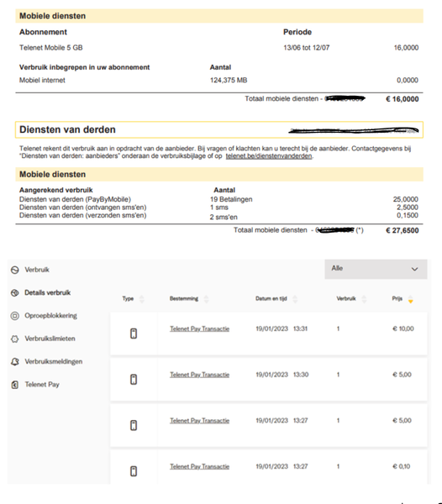
Task: Click the 25,0000 PayByMobile amount
Action: coord(406,199)
